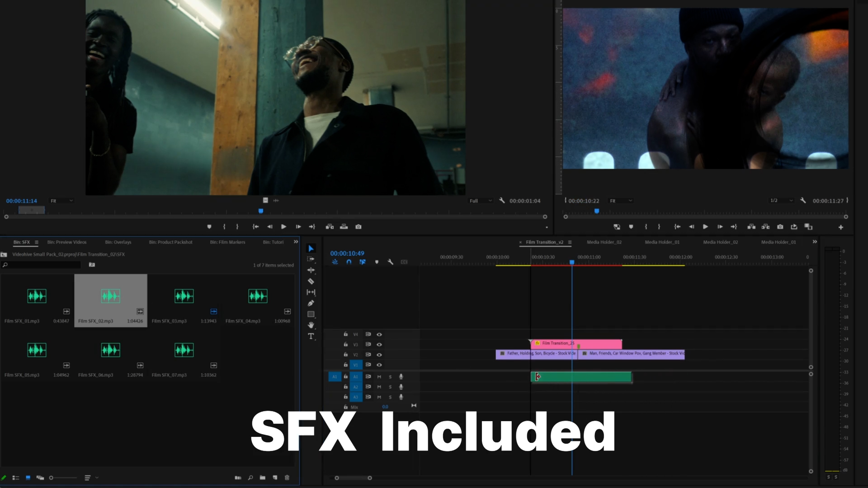Viewport: 868px width, 488px height.
Task: Switch to the Bin: Overlays tab
Action: [x=118, y=242]
